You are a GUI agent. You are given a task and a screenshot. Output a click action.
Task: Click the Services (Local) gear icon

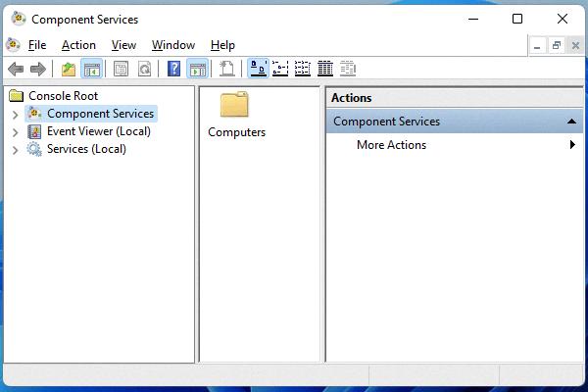(34, 149)
